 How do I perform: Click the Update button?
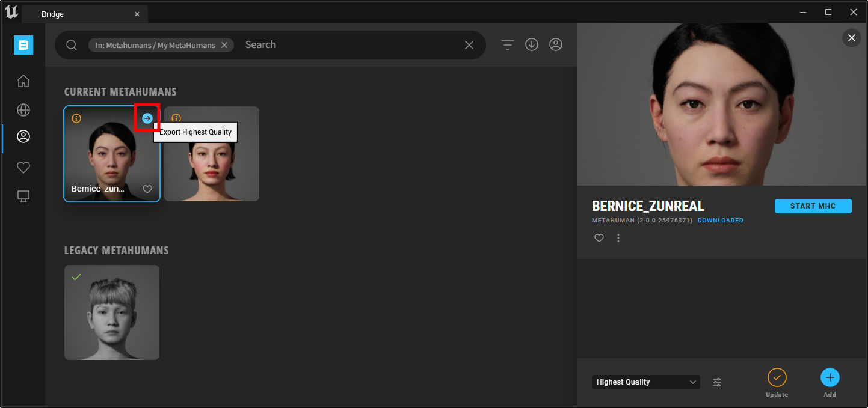click(x=777, y=383)
